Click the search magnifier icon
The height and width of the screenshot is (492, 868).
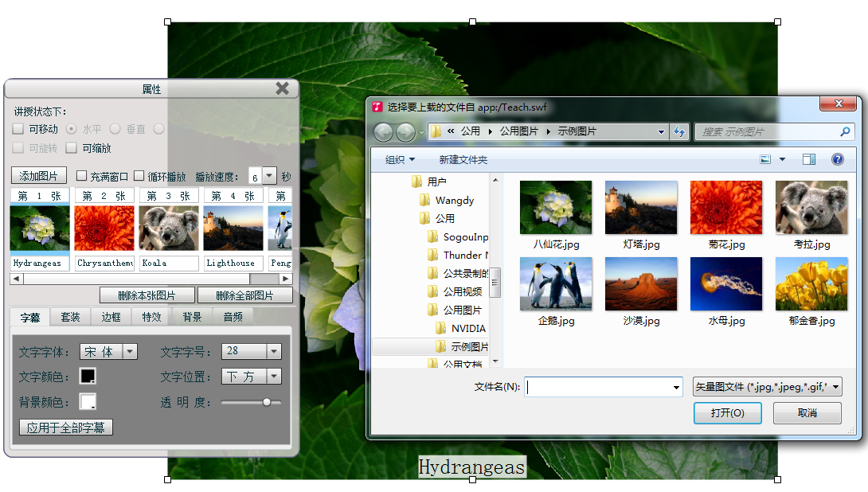(x=845, y=132)
